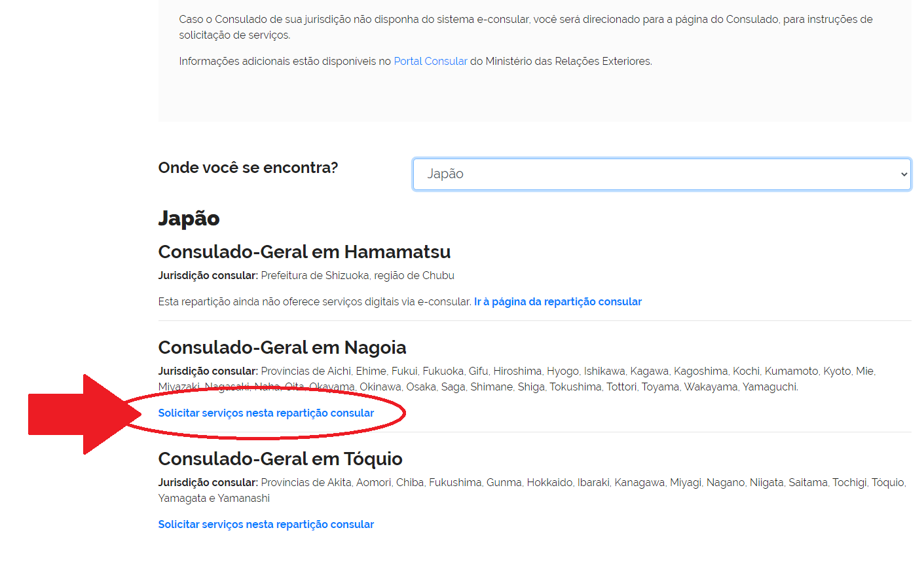Click the 'Onde você se encontra?' label
This screenshot has width=924, height=568.
(248, 168)
